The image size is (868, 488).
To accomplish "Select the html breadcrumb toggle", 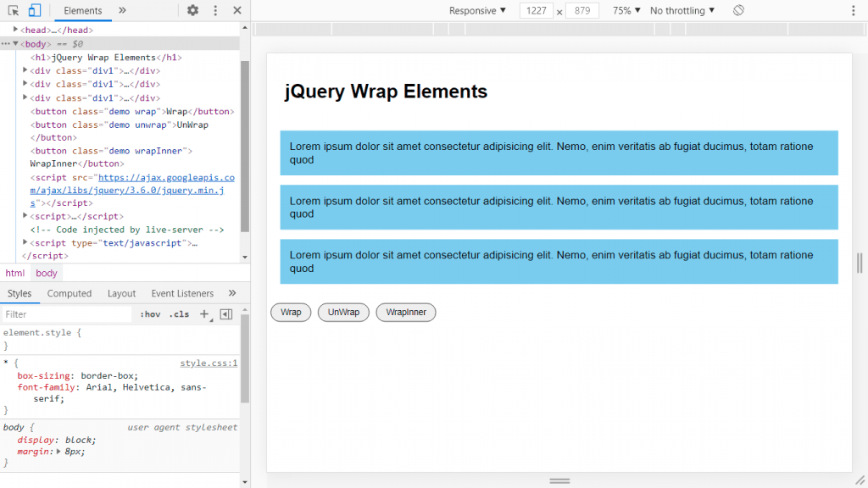I will tap(14, 273).
